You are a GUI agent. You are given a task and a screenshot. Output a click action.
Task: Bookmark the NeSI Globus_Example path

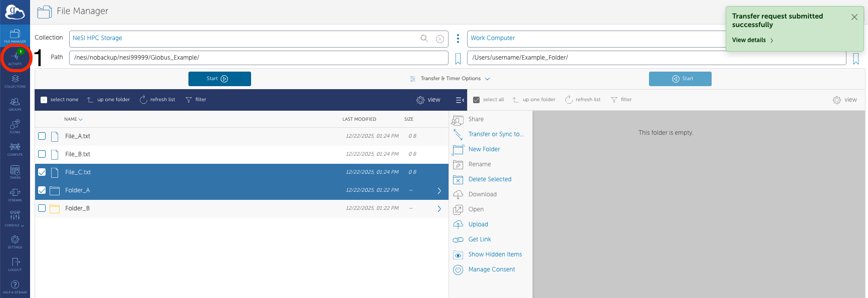458,59
